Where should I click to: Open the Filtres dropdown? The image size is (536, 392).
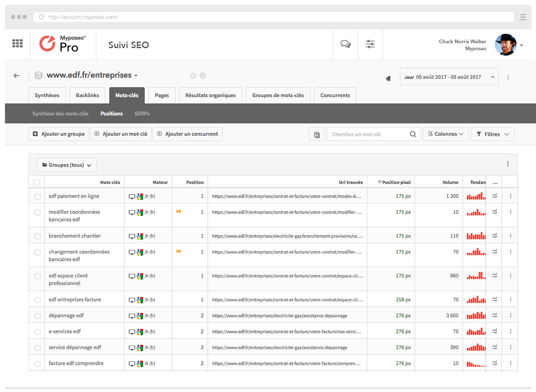(493, 134)
